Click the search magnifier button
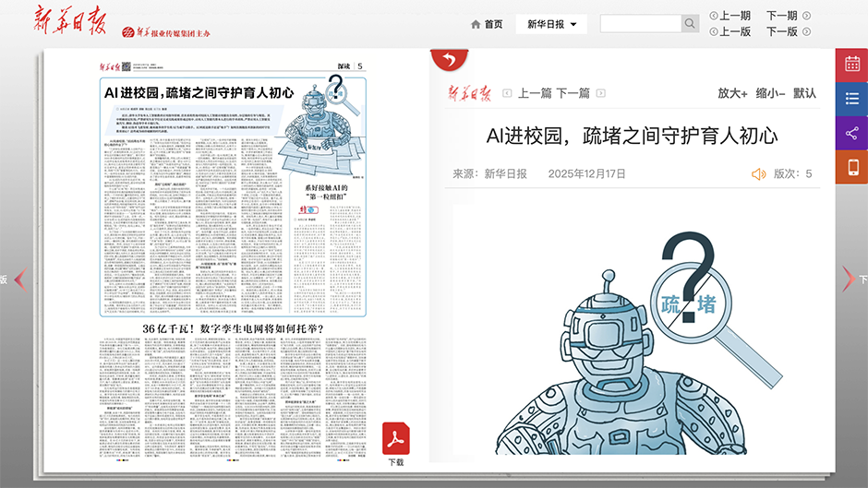The width and height of the screenshot is (868, 488). (x=691, y=24)
